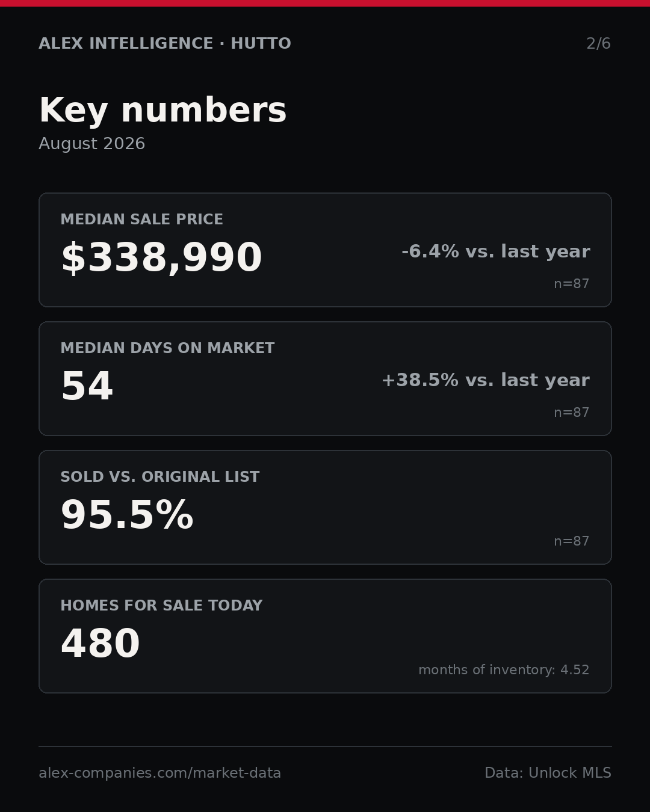Click the -6.4% vs. last year text
This screenshot has width=650, height=812.
[x=495, y=251]
